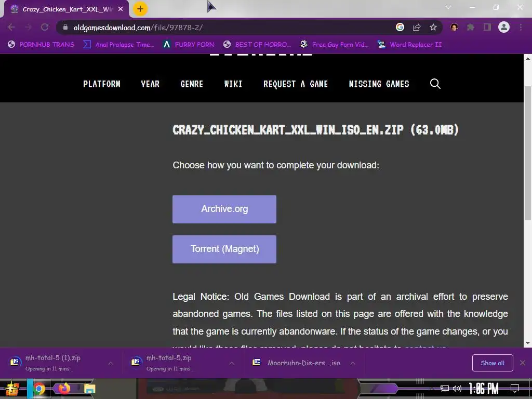Viewport: 532px width, 399px height.
Task: Show all downloads
Action: click(x=493, y=363)
